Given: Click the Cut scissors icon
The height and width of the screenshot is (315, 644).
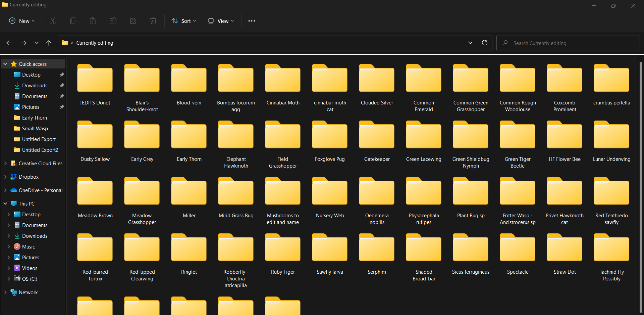Looking at the screenshot, I should [53, 21].
